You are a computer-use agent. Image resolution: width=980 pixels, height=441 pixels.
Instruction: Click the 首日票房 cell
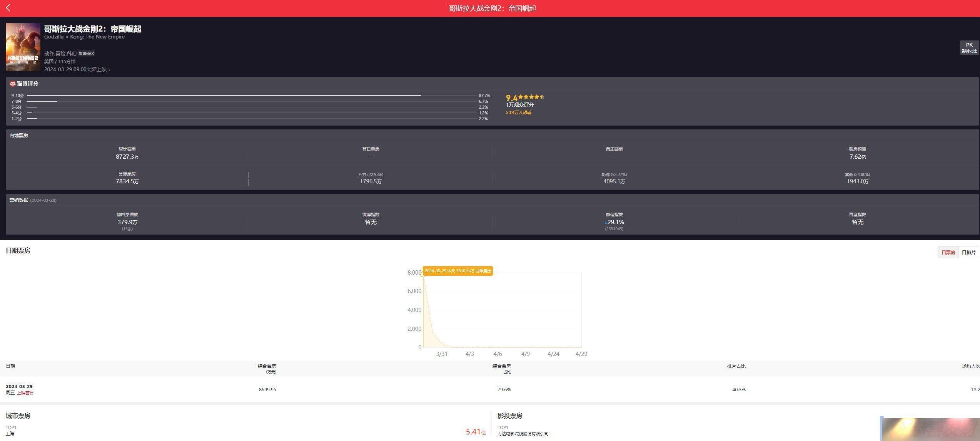371,153
